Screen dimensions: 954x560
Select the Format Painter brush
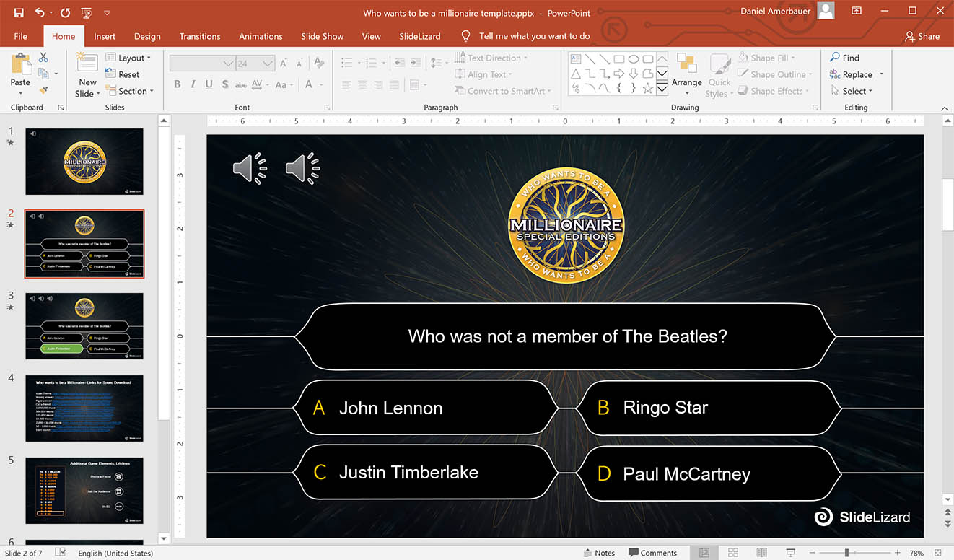coord(43,90)
